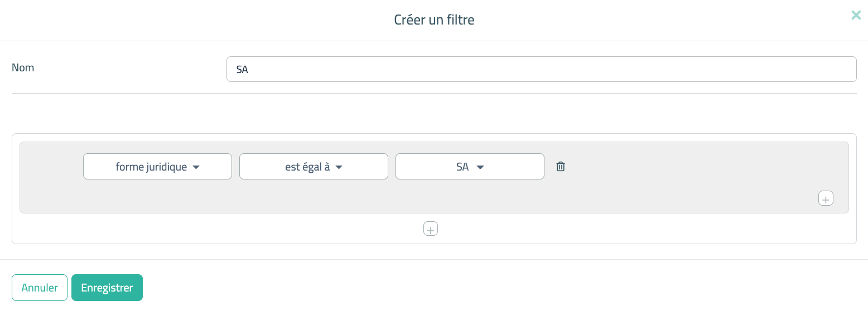Close the Créer un filtre dialog
This screenshot has width=868, height=311.
856,16
